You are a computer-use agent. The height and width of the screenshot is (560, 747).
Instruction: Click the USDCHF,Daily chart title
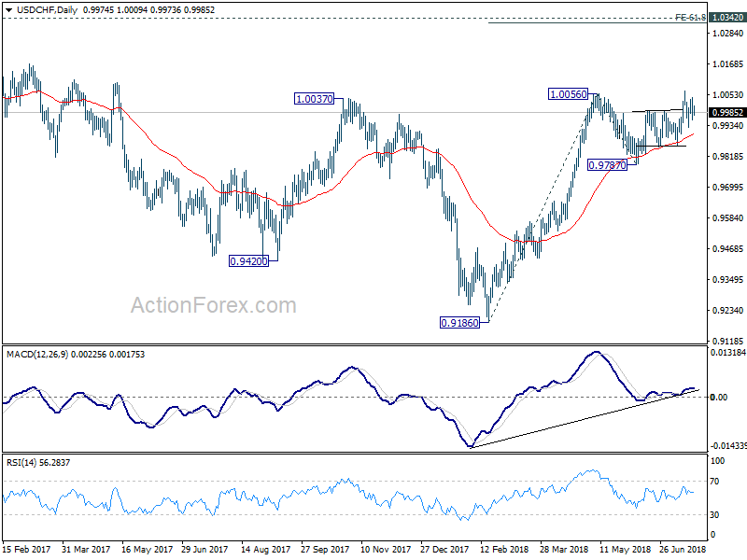pyautogui.click(x=46, y=10)
